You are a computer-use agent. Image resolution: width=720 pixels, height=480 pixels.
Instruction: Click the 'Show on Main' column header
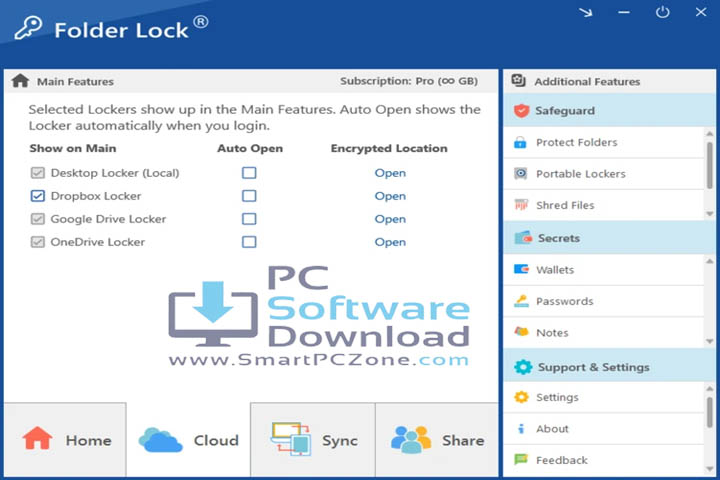(x=73, y=148)
